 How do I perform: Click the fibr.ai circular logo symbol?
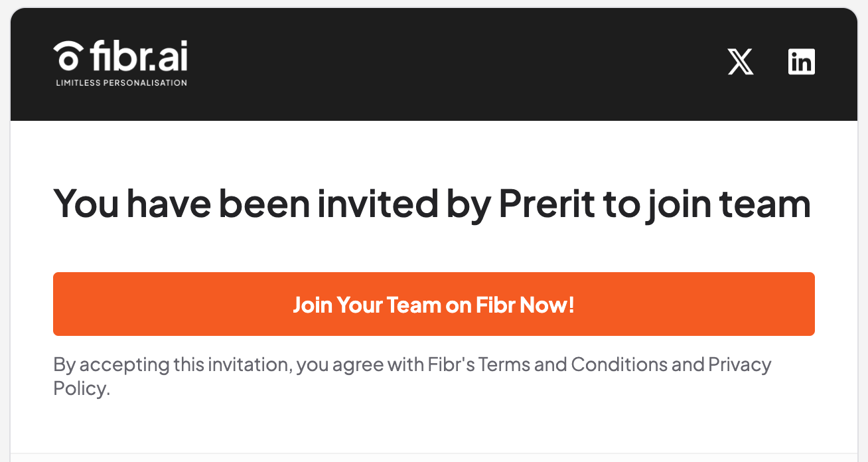coord(68,56)
